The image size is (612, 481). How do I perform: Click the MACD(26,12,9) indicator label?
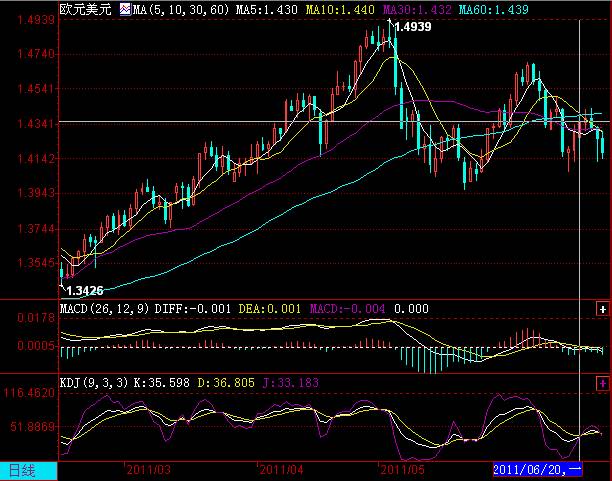click(x=105, y=309)
